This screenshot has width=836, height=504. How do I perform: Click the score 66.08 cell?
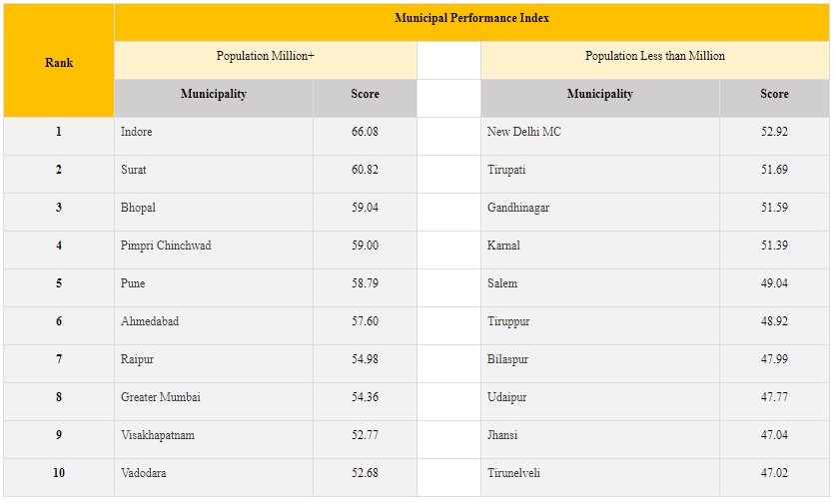click(365, 136)
